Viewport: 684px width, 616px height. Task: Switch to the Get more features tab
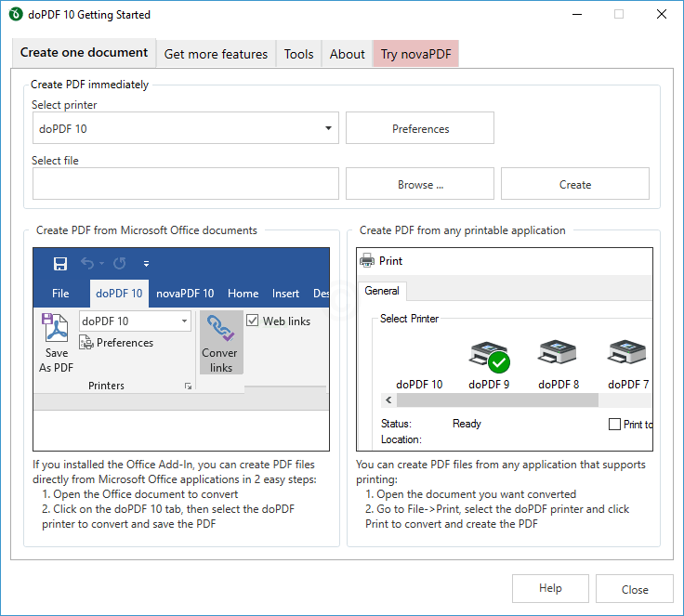(x=216, y=54)
